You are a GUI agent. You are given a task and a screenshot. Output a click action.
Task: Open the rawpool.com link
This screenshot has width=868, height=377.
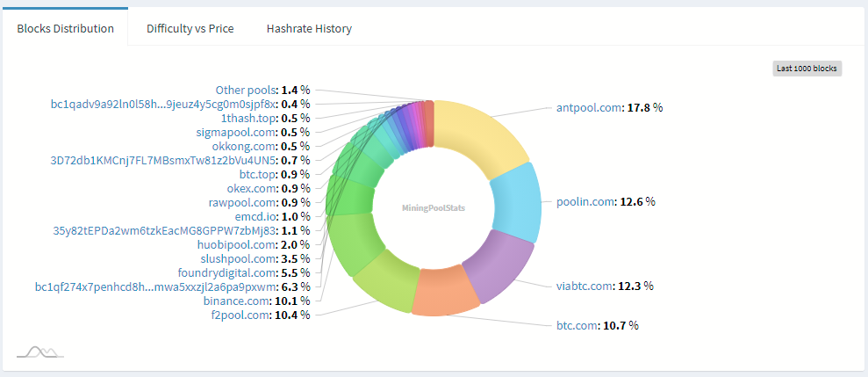point(242,202)
